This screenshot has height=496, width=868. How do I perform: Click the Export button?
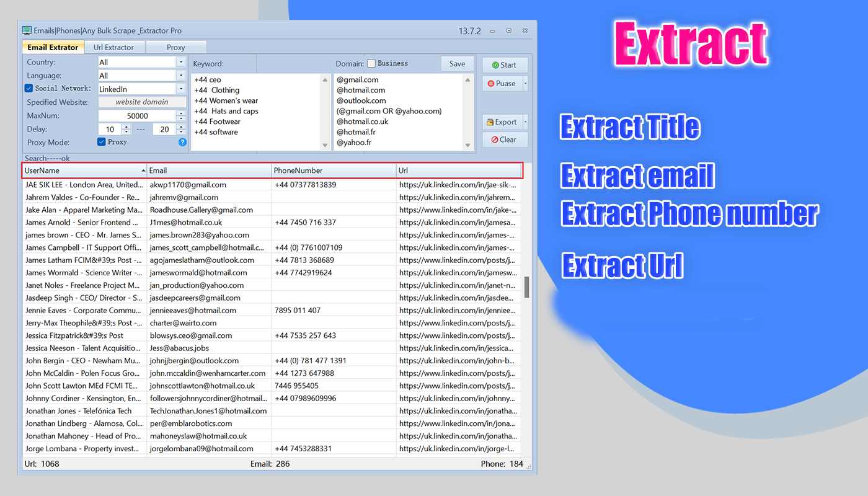[x=502, y=122]
